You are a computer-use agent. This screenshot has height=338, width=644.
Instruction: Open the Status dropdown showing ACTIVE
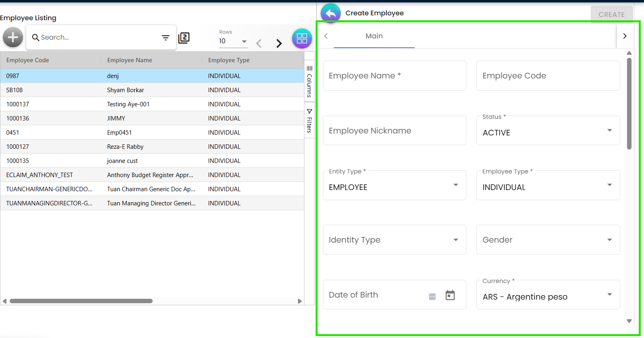[548, 131]
